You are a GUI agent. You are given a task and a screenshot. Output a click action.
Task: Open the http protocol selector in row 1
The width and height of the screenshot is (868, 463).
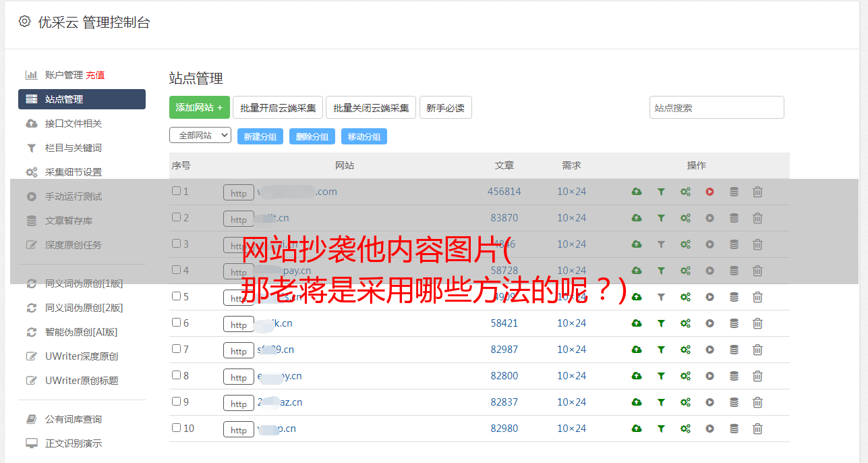(239, 193)
